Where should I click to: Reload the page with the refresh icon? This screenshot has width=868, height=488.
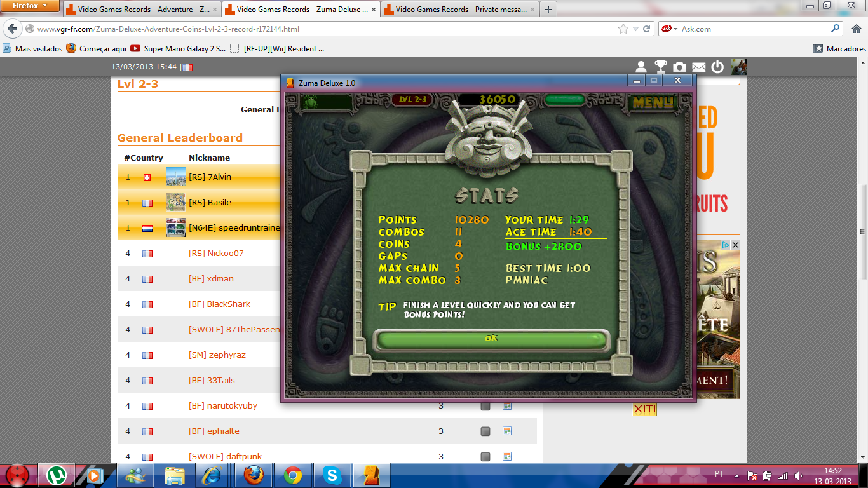click(647, 29)
